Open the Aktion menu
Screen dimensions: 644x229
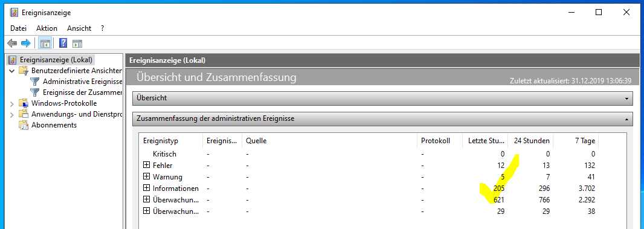pyautogui.click(x=47, y=28)
